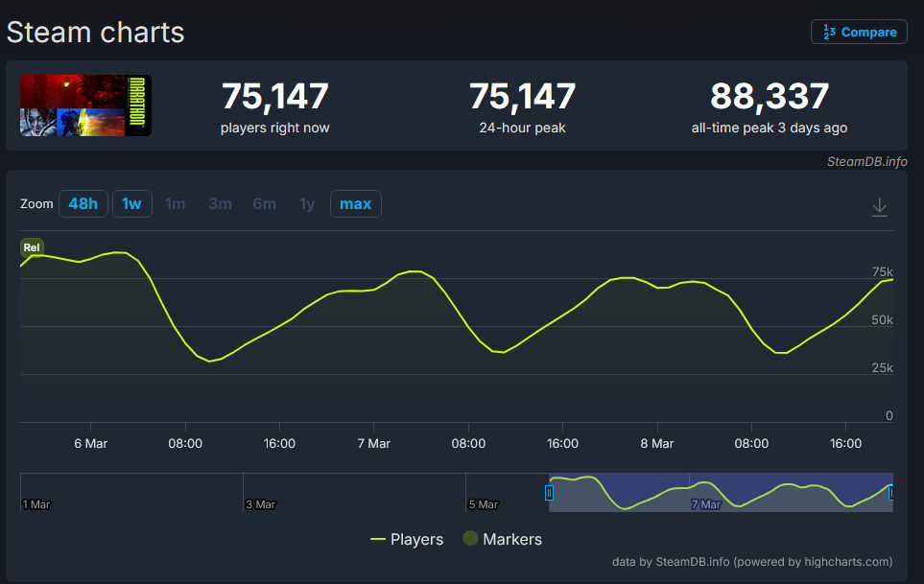
Task: Click the highlighted navigator range area
Action: 721,492
